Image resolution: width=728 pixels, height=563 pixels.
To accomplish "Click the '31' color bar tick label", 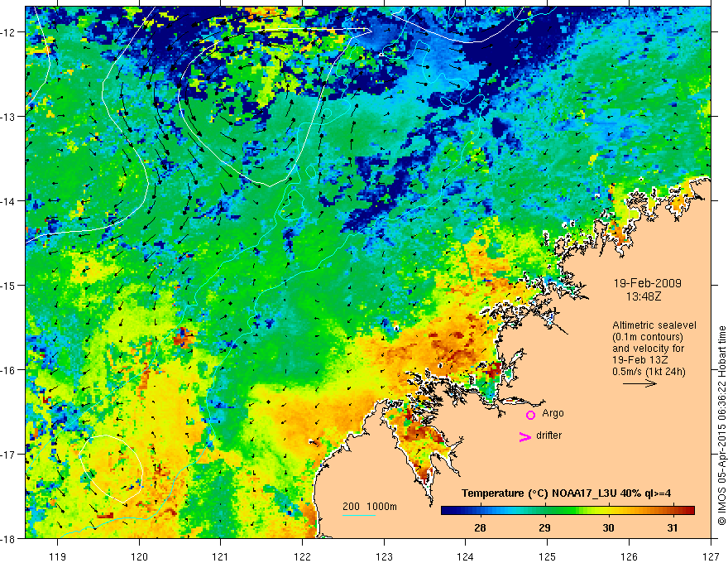I will pos(673,527).
